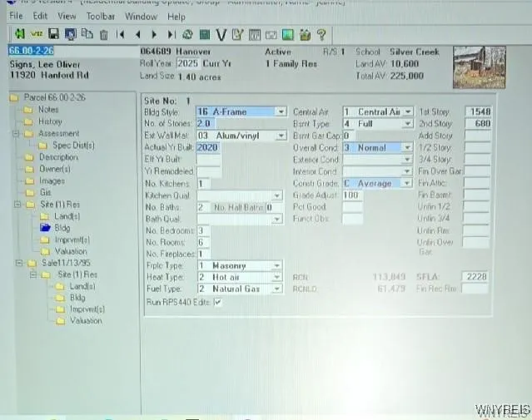Open the Bldg Style dropdown

click(281, 111)
